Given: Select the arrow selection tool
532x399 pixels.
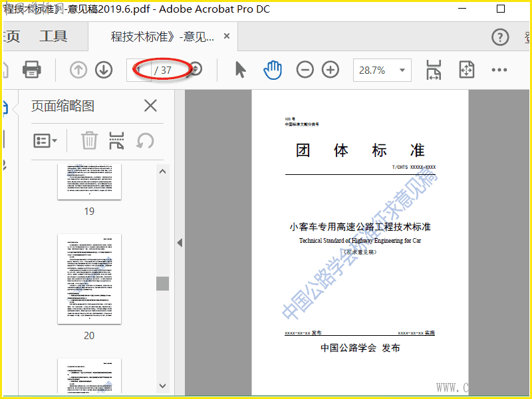Looking at the screenshot, I should point(240,70).
